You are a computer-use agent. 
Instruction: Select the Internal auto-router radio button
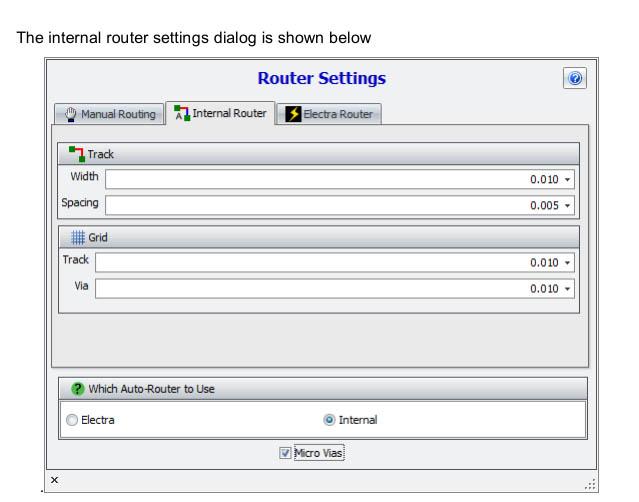(326, 421)
